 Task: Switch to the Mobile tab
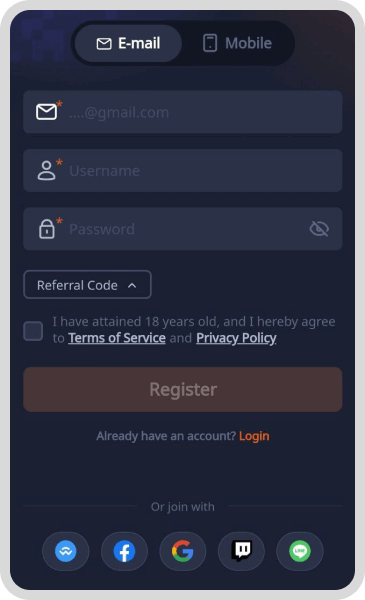tap(237, 43)
